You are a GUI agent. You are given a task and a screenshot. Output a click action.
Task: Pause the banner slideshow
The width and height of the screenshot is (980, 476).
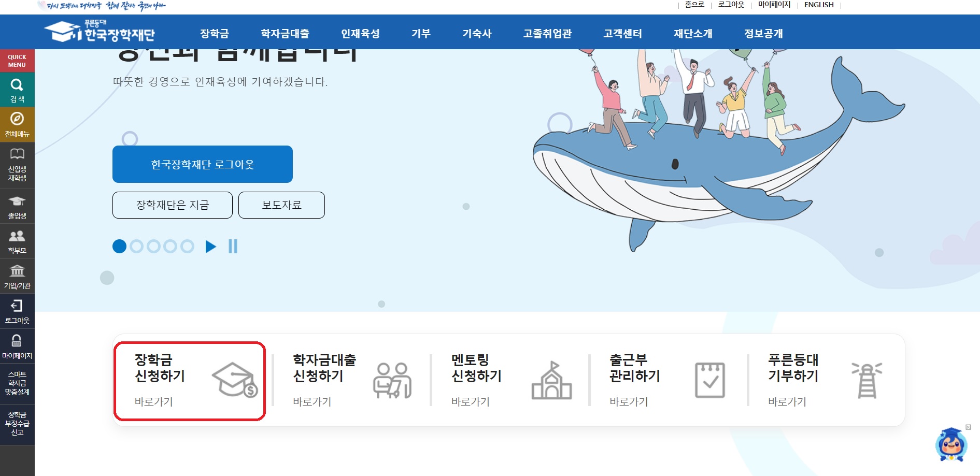tap(233, 247)
